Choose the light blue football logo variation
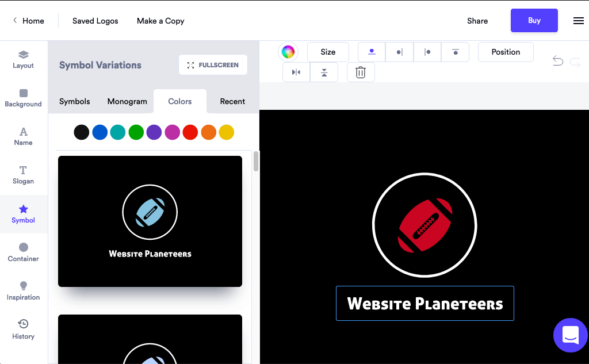This screenshot has height=364, width=589. point(150,221)
